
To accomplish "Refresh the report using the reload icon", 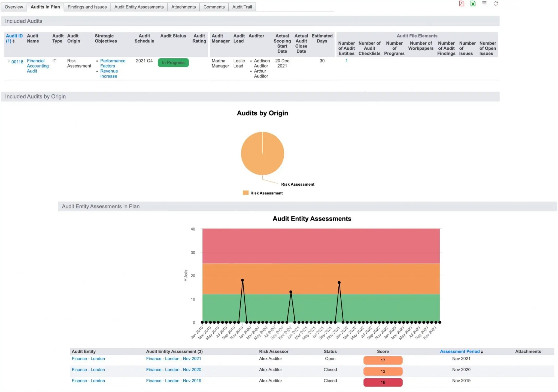I will (496, 4).
